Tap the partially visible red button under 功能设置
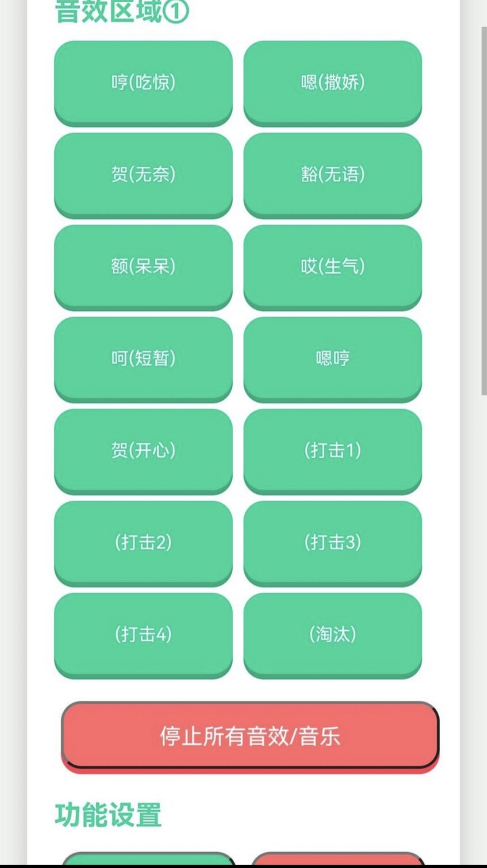The image size is (487, 868). (338, 859)
